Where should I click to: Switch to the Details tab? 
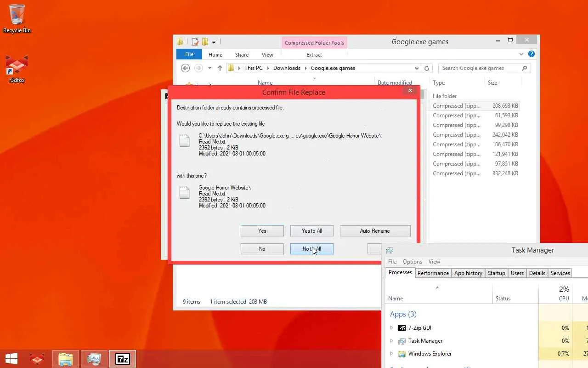click(x=537, y=273)
